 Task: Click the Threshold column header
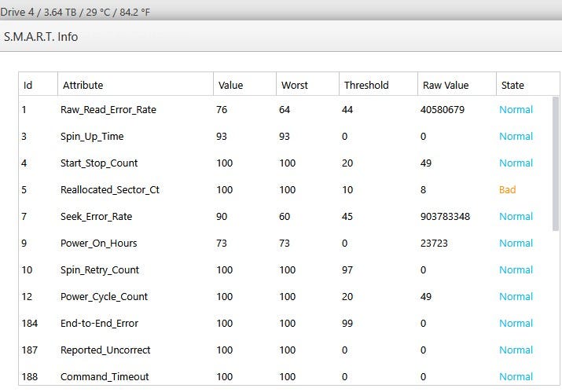coord(366,85)
